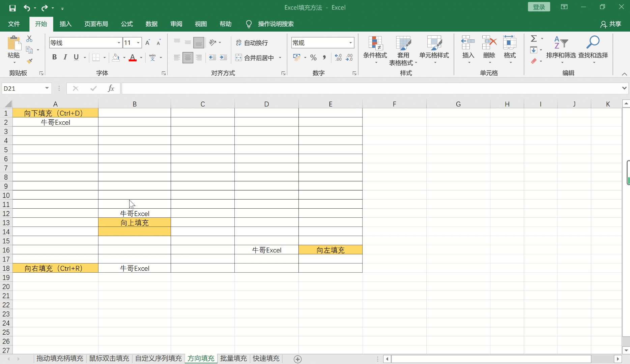Decrease decimal places
Screen dimensions: 630x364
pos(349,58)
